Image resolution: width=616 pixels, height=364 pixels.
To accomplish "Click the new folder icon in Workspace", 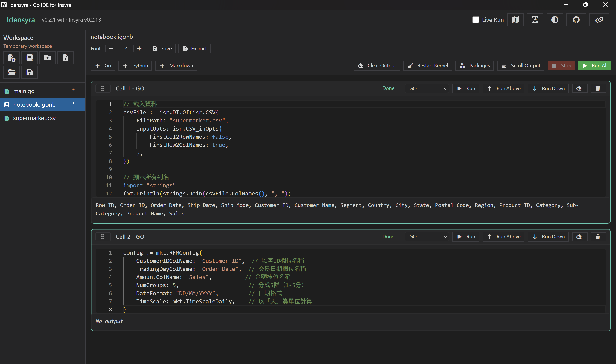I will pyautogui.click(x=47, y=58).
